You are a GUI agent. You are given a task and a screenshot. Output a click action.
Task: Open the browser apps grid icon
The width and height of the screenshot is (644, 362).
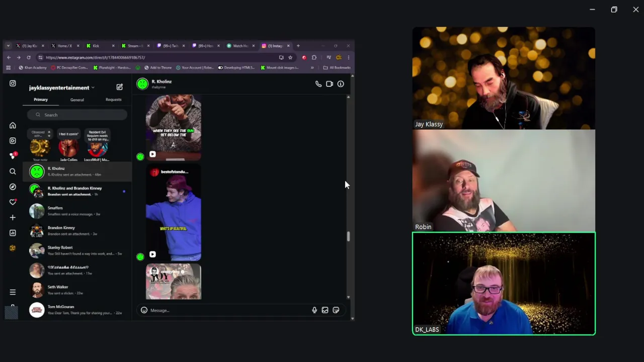pos(8,67)
